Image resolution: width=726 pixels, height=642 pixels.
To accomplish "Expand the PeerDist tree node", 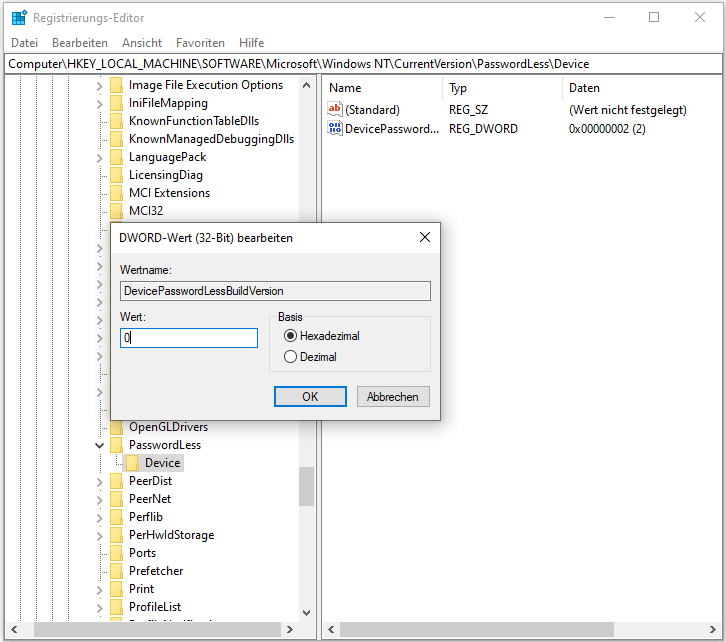I will tap(99, 481).
